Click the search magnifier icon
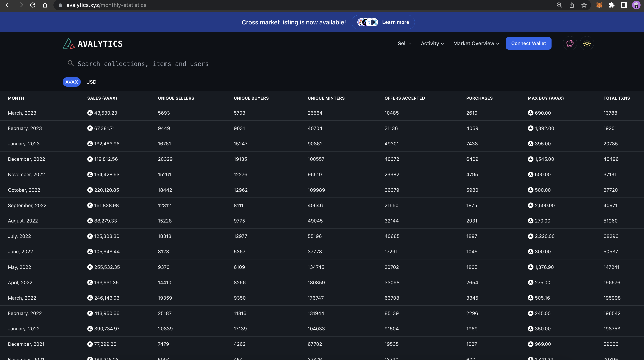Viewport: 644px width, 360px height. [x=71, y=63]
